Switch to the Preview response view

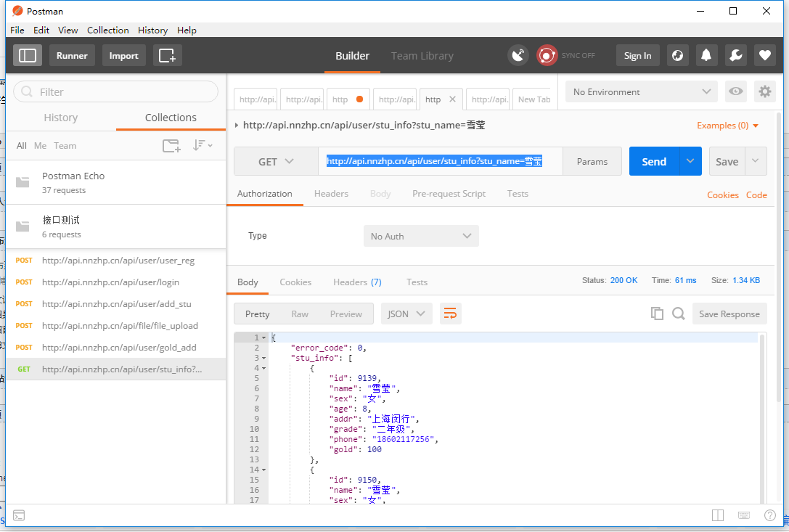click(x=346, y=314)
